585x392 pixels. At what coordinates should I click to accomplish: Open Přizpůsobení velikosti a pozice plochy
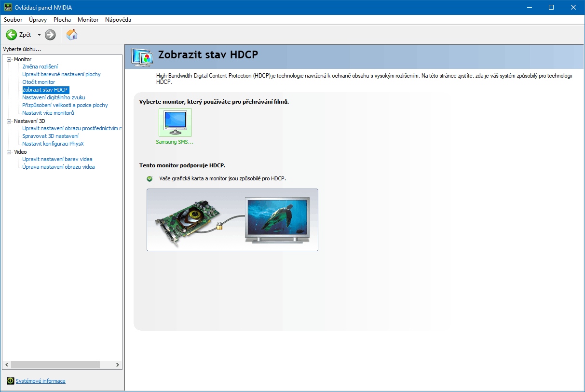[65, 105]
